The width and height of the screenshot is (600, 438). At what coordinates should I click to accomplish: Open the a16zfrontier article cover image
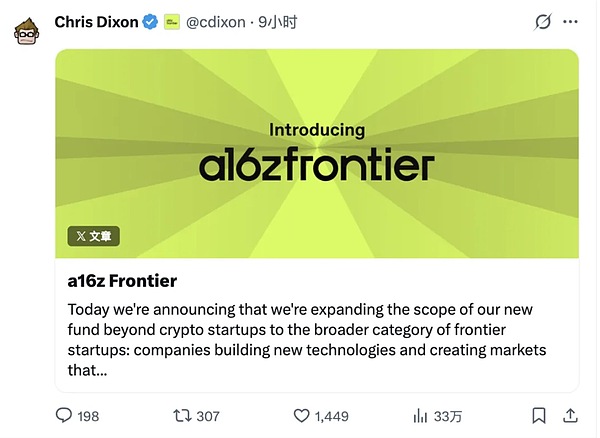[317, 153]
